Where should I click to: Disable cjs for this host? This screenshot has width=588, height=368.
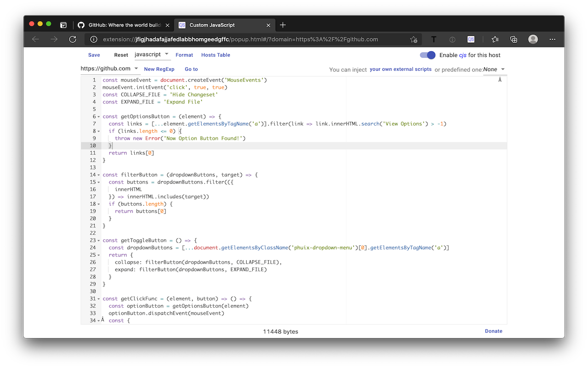point(427,55)
